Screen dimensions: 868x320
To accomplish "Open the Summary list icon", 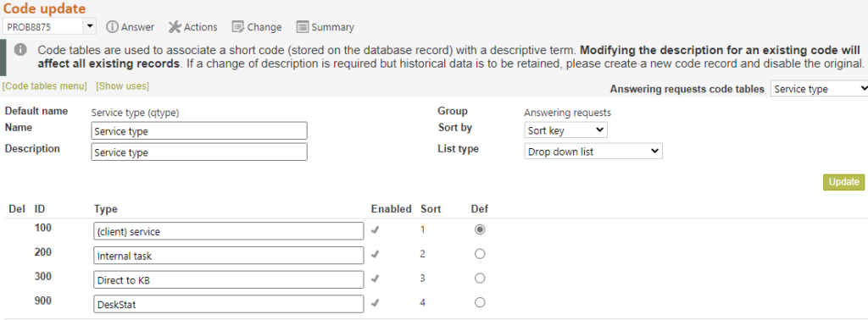I will [303, 26].
